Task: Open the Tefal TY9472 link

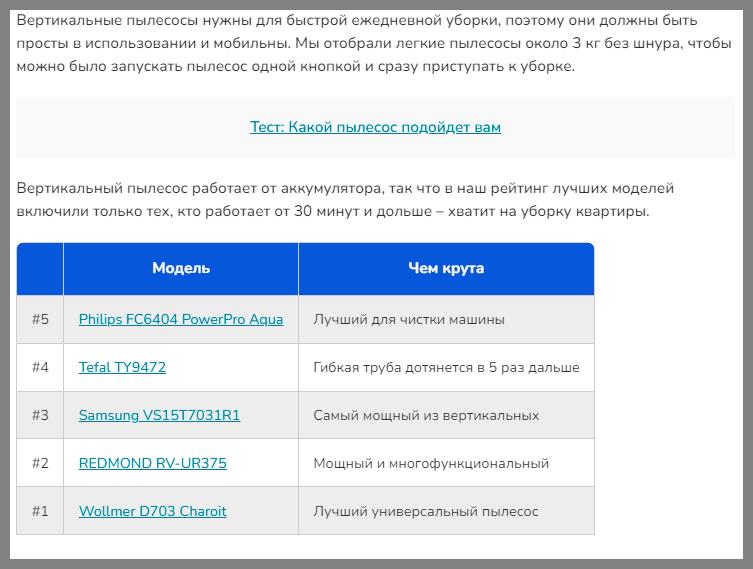Action: (122, 367)
